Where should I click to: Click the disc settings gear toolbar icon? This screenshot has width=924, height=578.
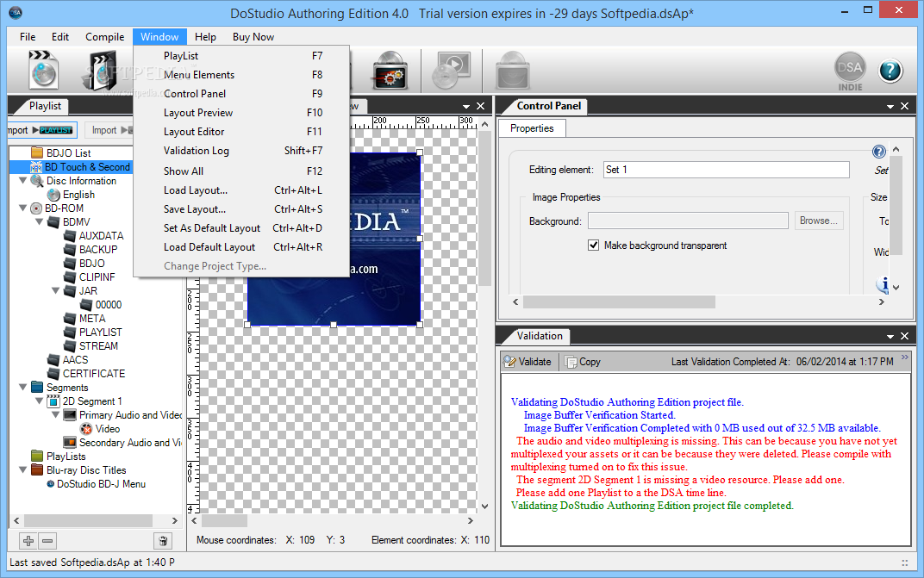390,70
